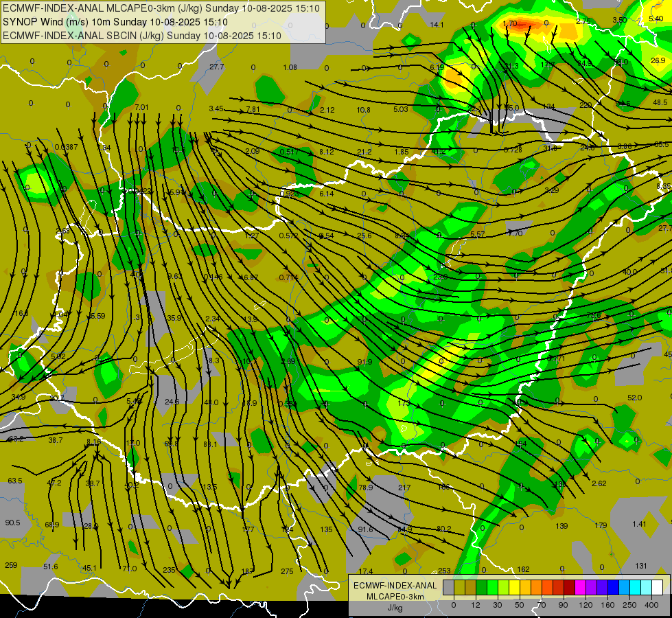Select the violet swatch left of 160
This screenshot has width=672, height=618.
click(x=603, y=587)
